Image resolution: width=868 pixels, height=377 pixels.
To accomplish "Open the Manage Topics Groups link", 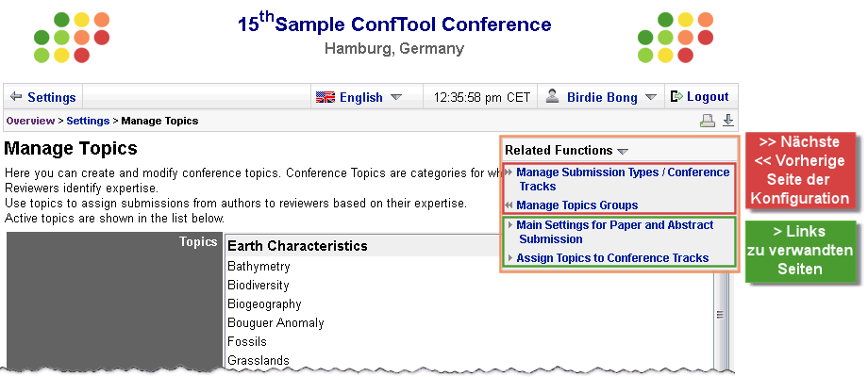I will [x=576, y=205].
